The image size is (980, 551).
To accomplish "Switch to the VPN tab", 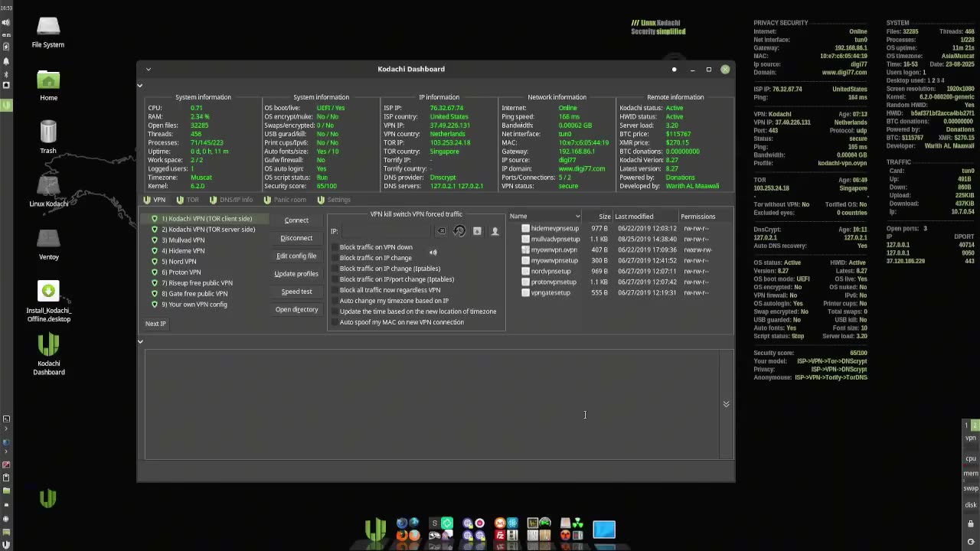I will pyautogui.click(x=154, y=200).
